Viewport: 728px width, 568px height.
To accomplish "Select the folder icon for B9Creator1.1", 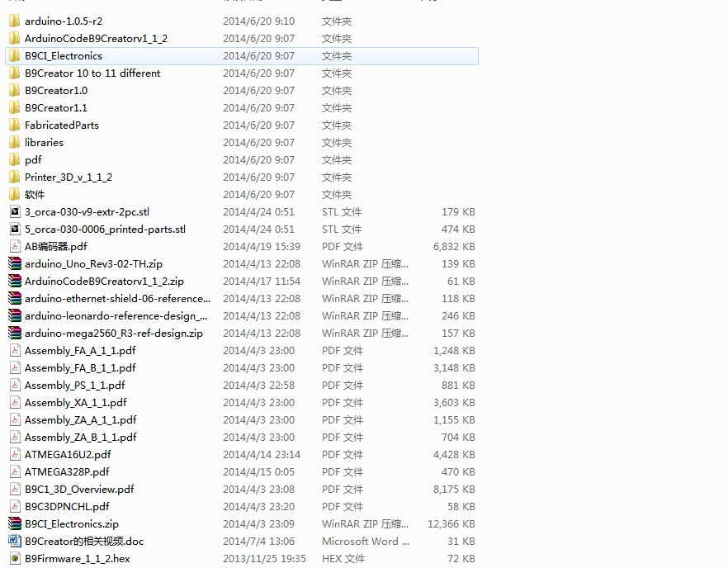I will click(x=14, y=108).
